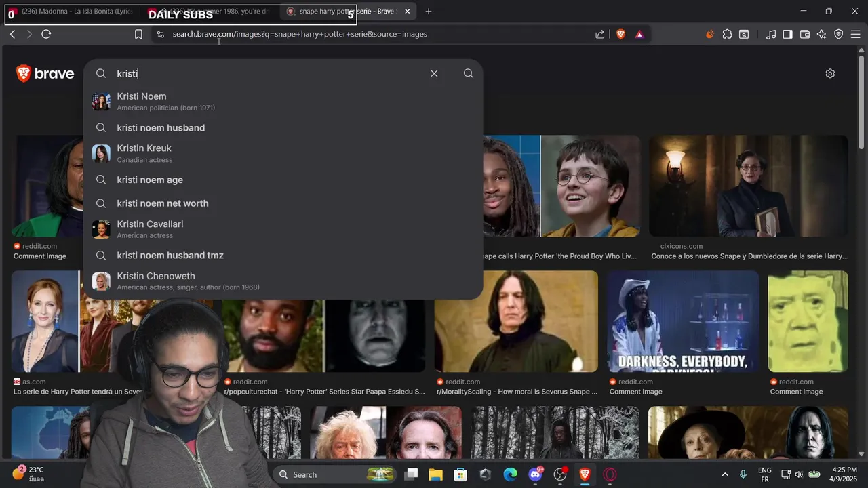Open File Explorer from the taskbar
The image size is (868, 488).
pos(435,474)
